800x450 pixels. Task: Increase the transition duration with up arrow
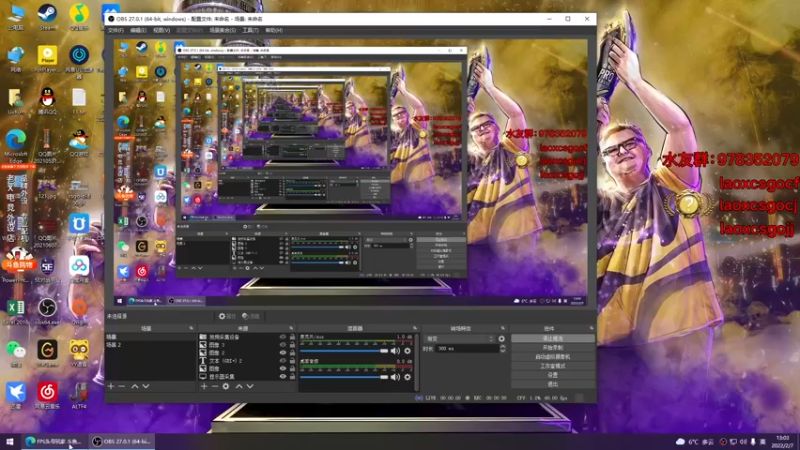[503, 346]
